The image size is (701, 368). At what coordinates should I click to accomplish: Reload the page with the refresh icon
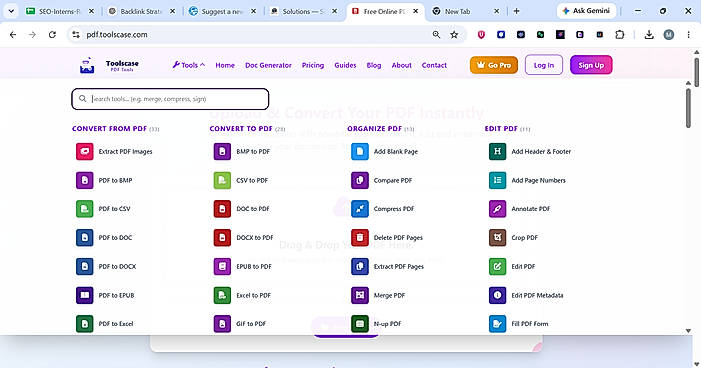tap(52, 34)
